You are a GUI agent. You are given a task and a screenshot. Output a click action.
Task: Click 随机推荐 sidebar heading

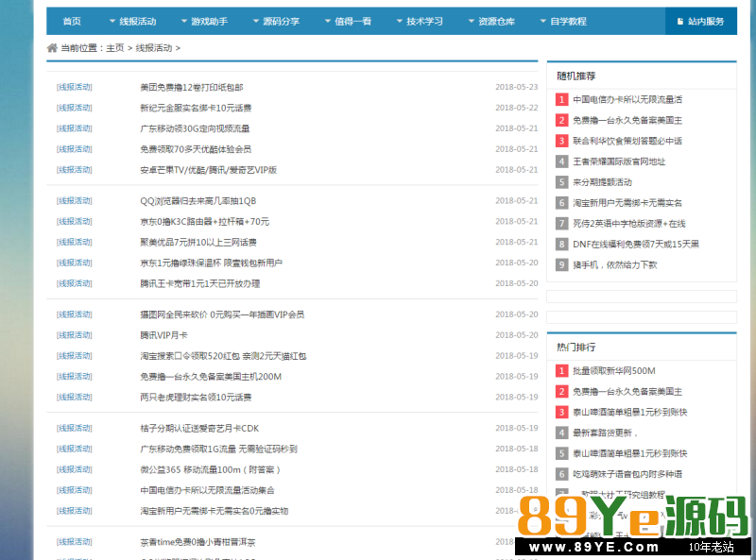click(x=576, y=76)
